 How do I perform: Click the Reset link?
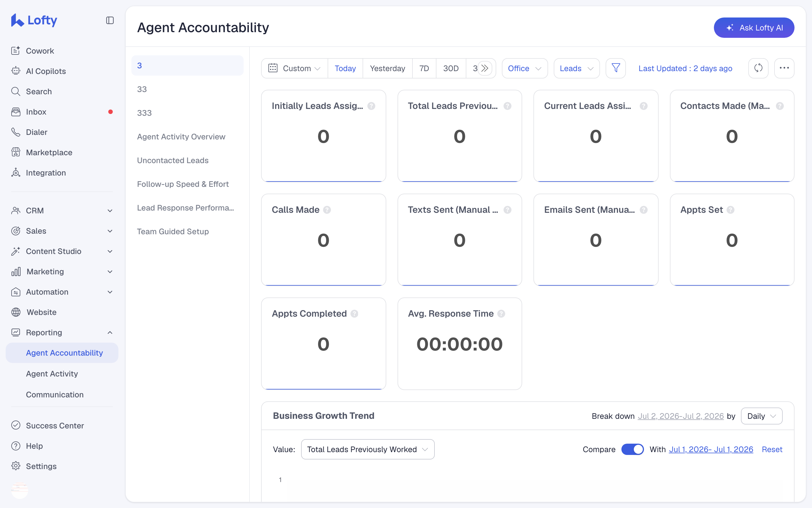pos(772,449)
